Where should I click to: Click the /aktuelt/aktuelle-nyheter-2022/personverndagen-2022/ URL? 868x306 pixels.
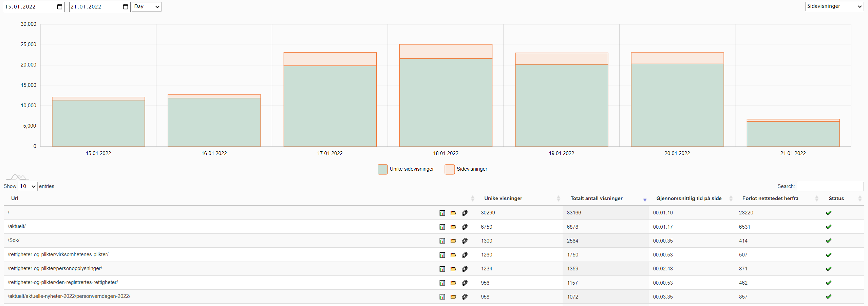(69, 296)
